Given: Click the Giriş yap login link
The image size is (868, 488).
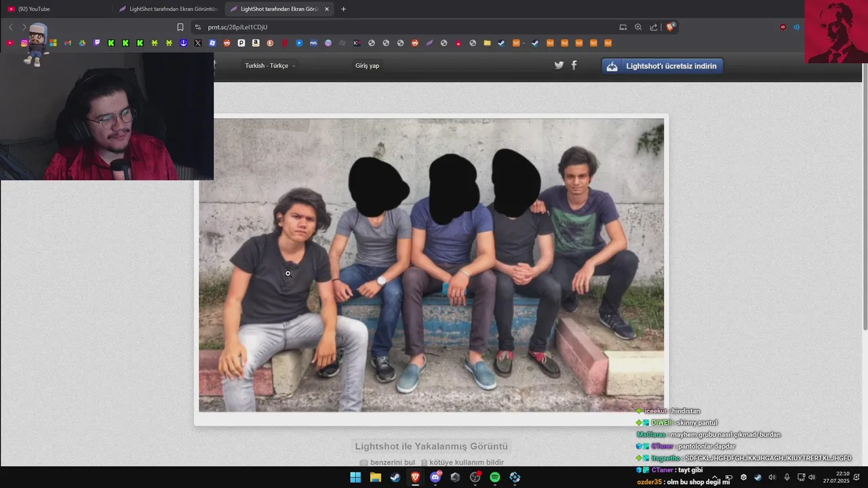Looking at the screenshot, I should pyautogui.click(x=367, y=66).
